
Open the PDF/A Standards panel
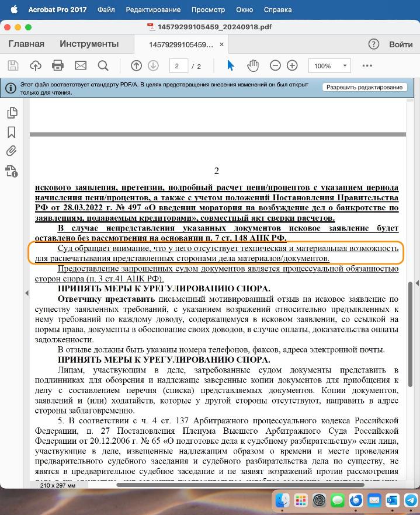click(12, 171)
